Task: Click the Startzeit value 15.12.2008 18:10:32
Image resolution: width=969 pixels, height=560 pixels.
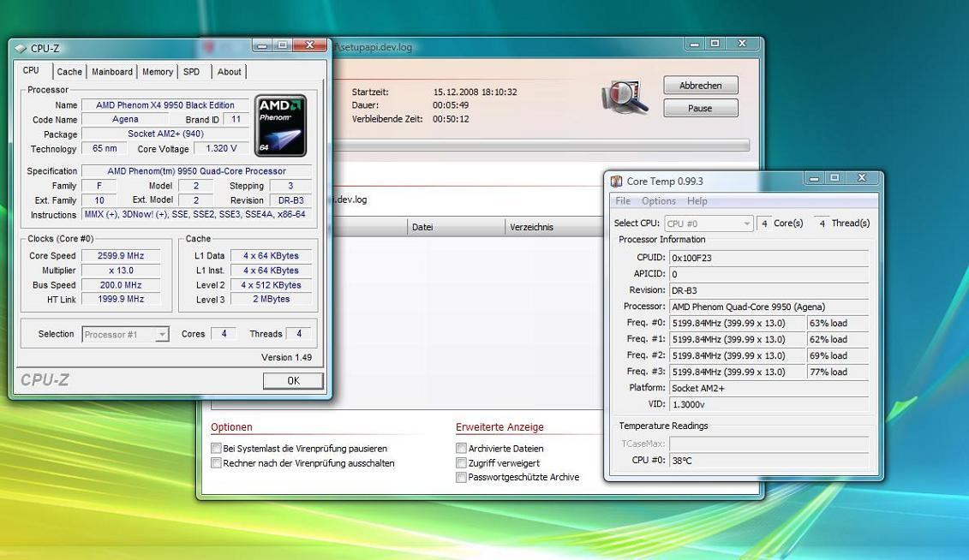Action: [475, 92]
